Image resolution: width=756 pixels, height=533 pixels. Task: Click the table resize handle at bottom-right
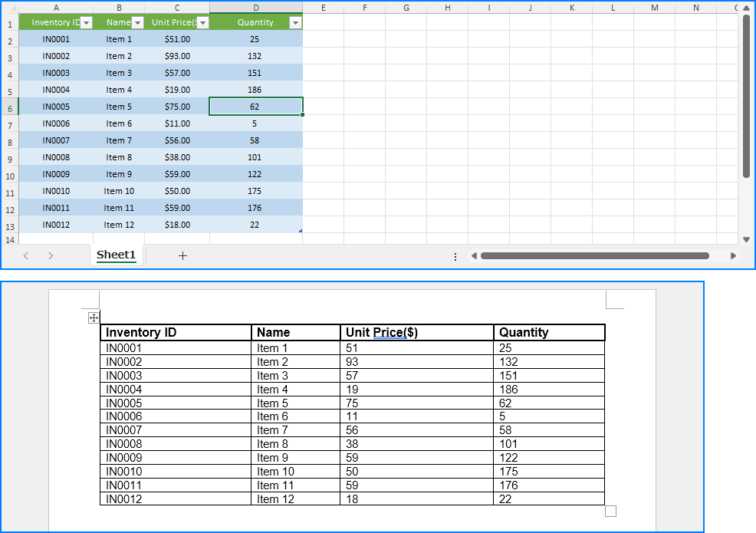click(x=610, y=511)
